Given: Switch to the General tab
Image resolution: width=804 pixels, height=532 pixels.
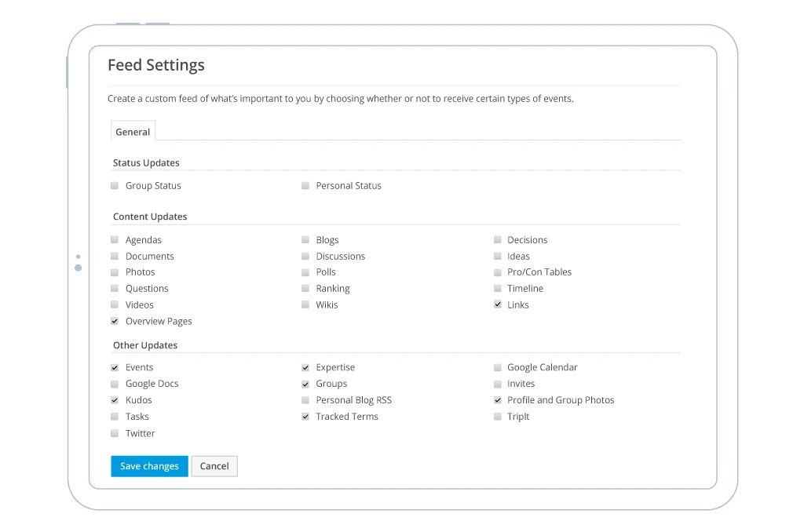Looking at the screenshot, I should point(133,132).
